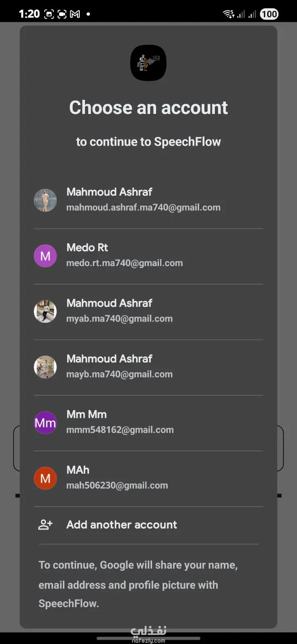Tap profile photo beside mahmoud.ashraf.ma740@gmail.com
297x644 pixels.
click(x=45, y=200)
